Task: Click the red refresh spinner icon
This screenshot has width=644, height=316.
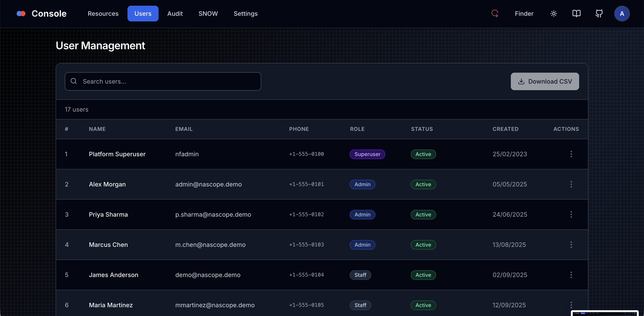Action: (x=495, y=14)
